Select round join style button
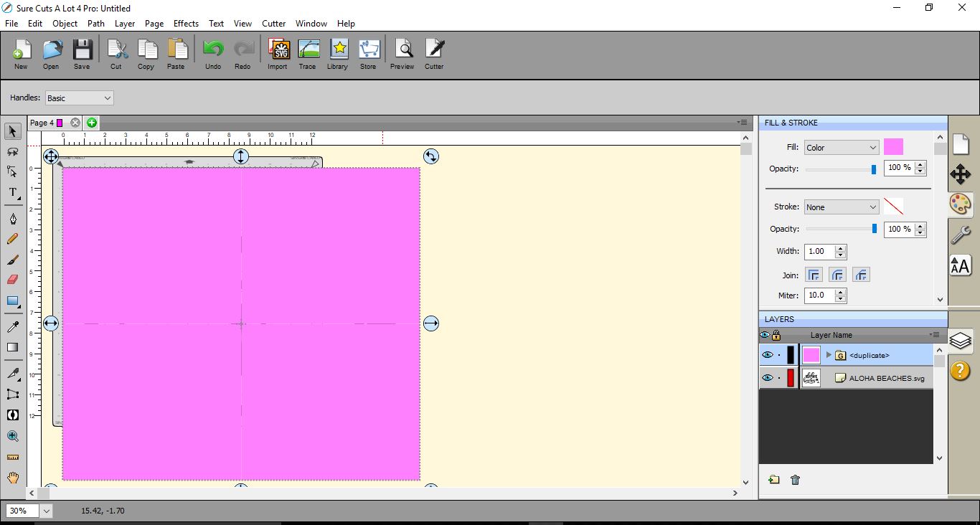Image resolution: width=980 pixels, height=525 pixels. click(837, 275)
